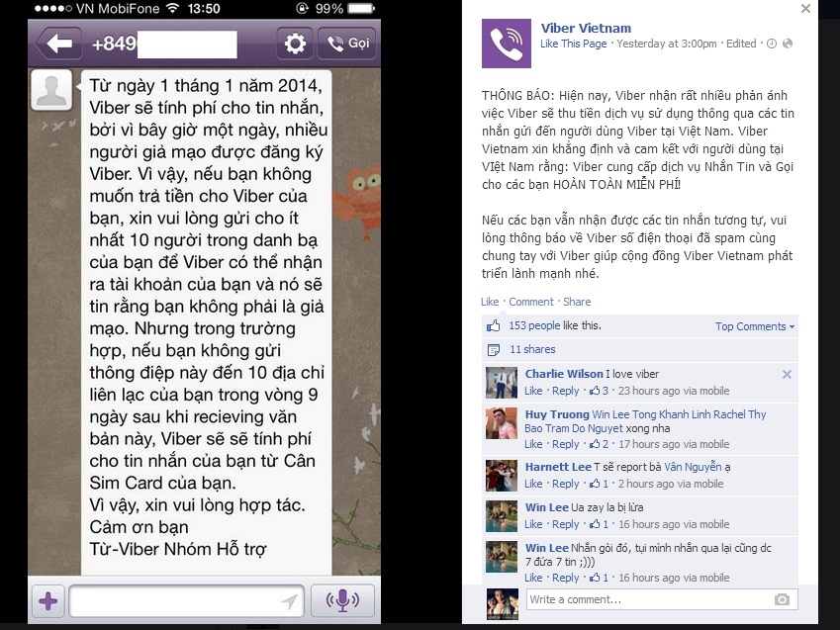Reply to Huy Truong's comment
The image size is (840, 630).
[x=565, y=444]
